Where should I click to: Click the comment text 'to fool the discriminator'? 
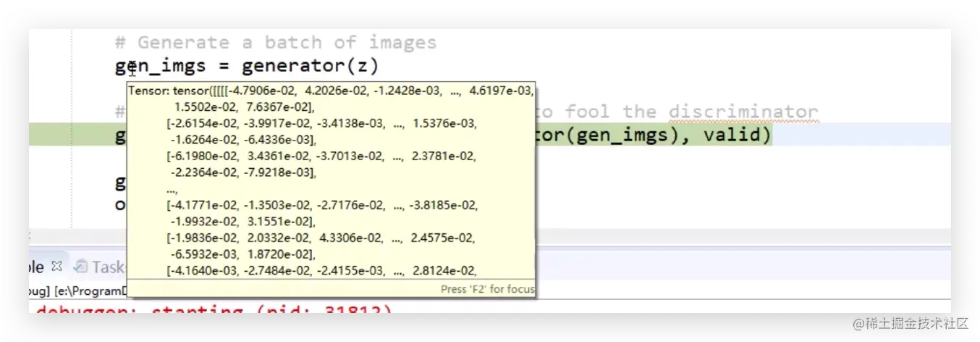(677, 112)
